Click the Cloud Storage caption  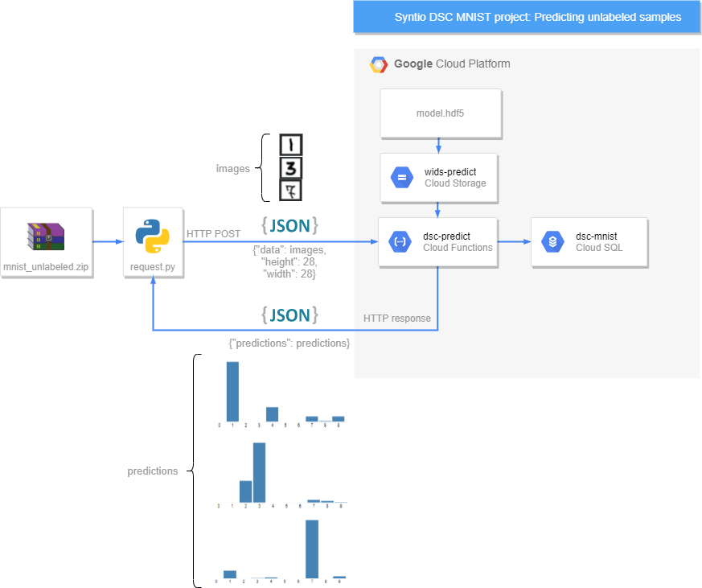click(x=455, y=183)
